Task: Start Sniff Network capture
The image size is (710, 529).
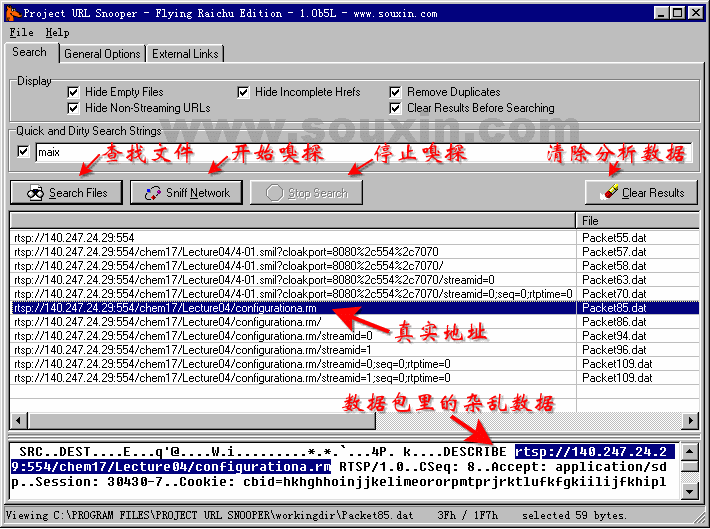Action: [186, 193]
